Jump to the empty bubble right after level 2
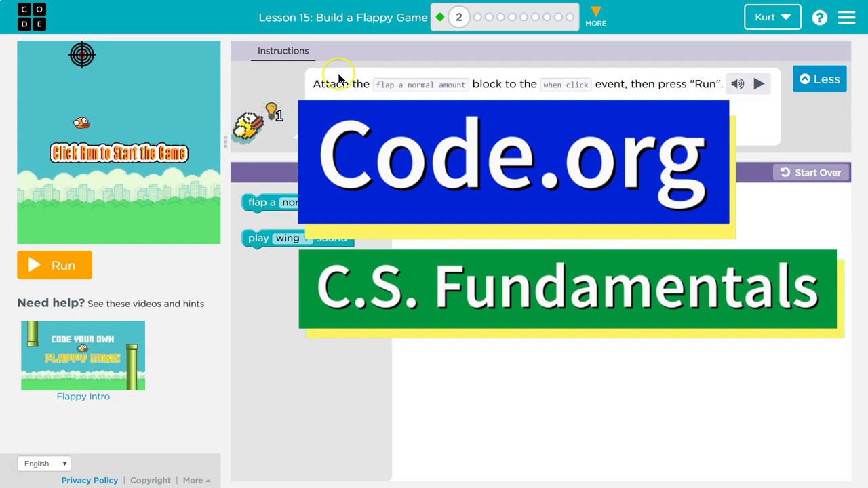Screen dimensions: 868x488 click(x=477, y=18)
